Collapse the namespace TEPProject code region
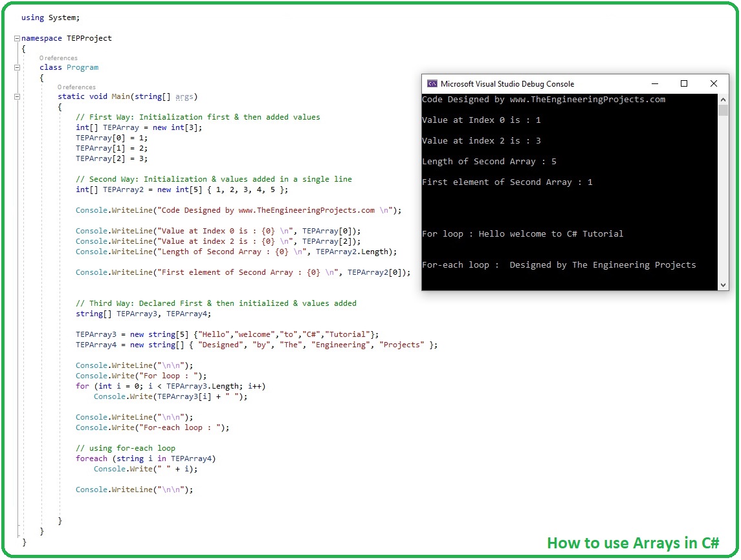Viewport: 741px width, 560px height. point(17,38)
